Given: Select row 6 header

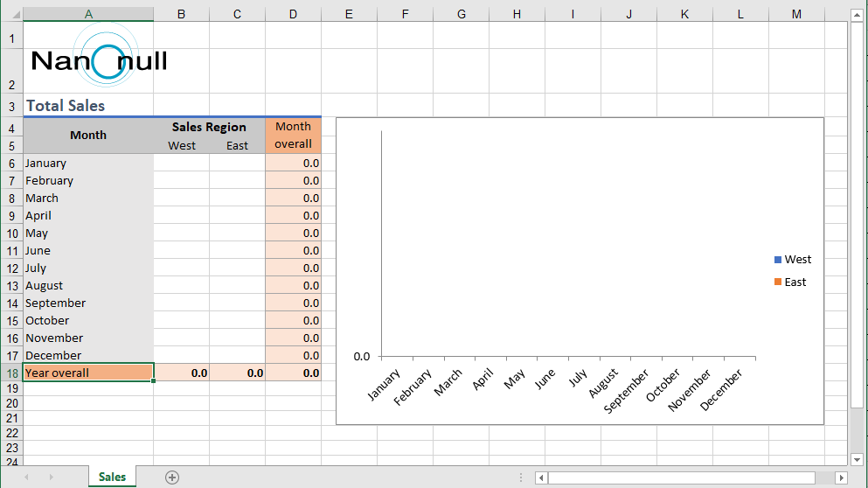Looking at the screenshot, I should pos(11,164).
